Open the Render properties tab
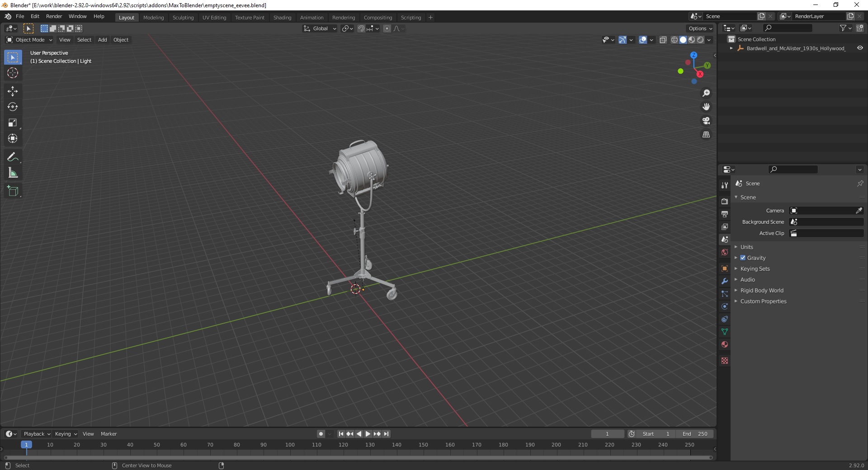868x470 pixels. pyautogui.click(x=725, y=201)
